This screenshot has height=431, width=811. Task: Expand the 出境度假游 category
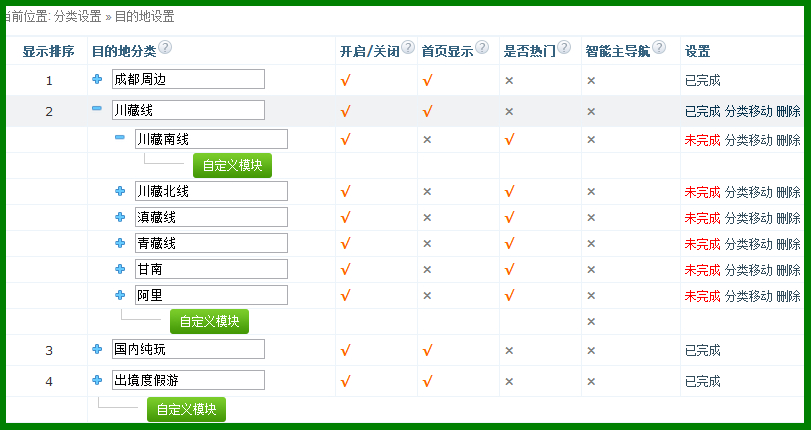point(97,380)
